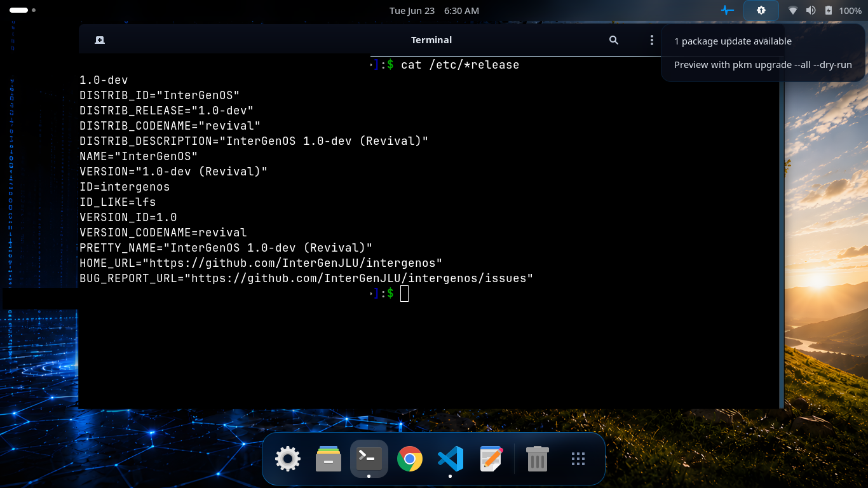Screen dimensions: 868x488
Task: Click the ID_LIKE=lfs line
Action: [x=118, y=202]
